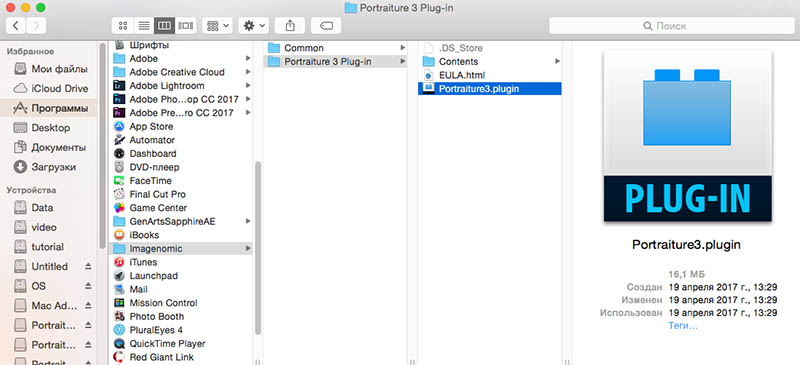Click the Adobe Photoshop CC 2017 icon
This screenshot has width=800, height=365.
(119, 99)
